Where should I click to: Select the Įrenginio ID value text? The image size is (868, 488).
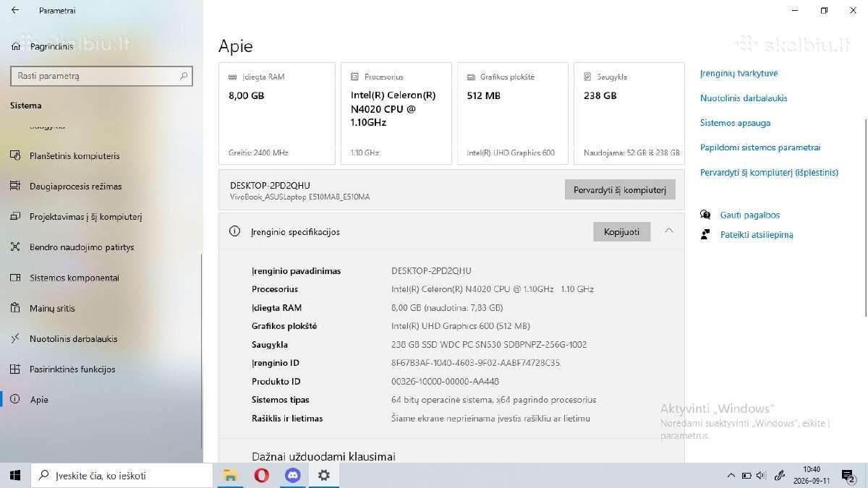click(x=475, y=363)
